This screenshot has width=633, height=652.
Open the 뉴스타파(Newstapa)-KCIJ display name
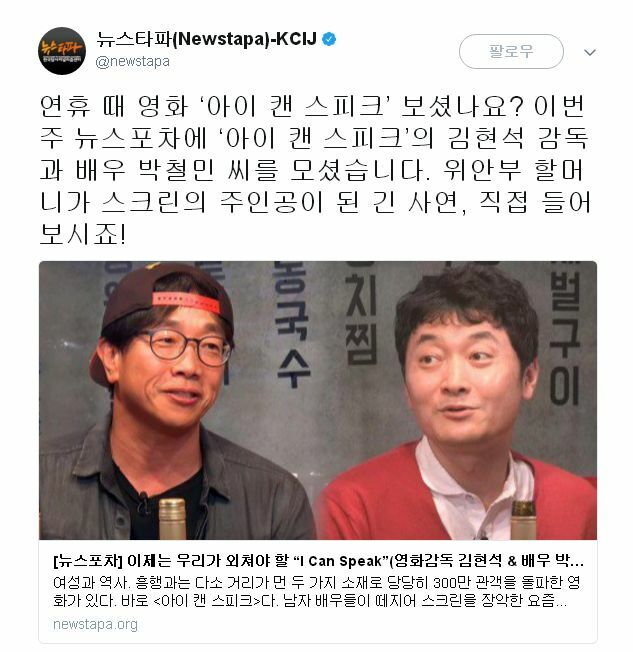[x=206, y=40]
